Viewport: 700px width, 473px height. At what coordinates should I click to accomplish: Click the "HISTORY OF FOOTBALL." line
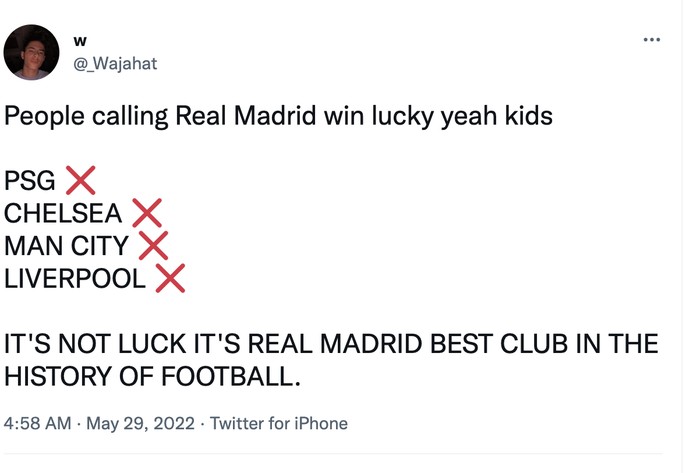coord(152,377)
